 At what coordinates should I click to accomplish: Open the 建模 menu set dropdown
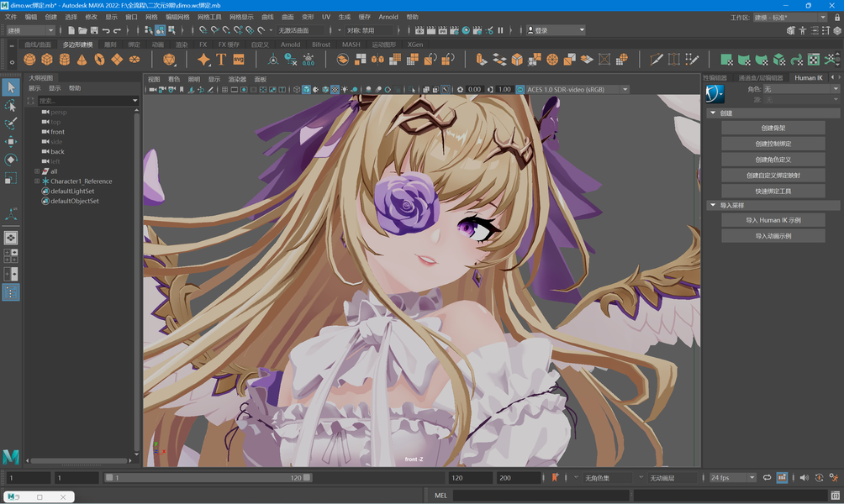pyautogui.click(x=30, y=30)
